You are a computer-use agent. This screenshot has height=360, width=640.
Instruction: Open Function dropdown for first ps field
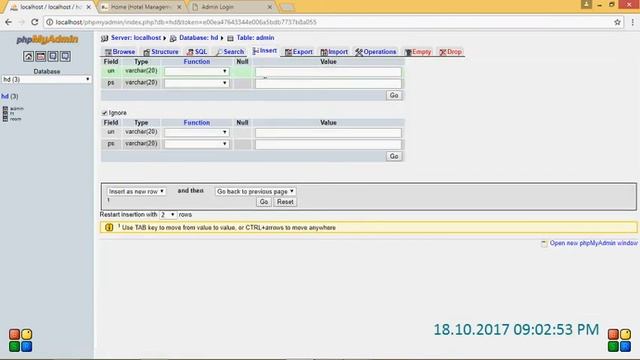click(x=196, y=83)
